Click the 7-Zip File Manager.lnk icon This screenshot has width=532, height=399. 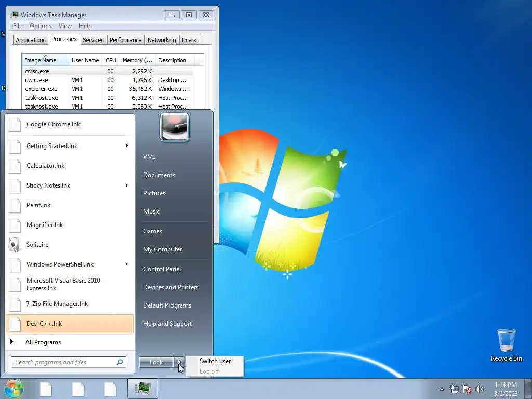point(15,304)
